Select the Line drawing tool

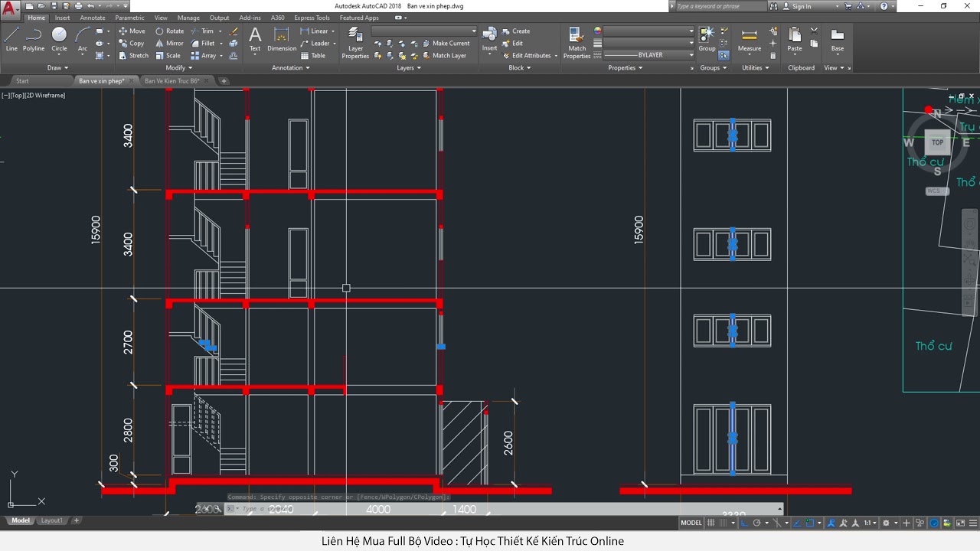pyautogui.click(x=11, y=38)
